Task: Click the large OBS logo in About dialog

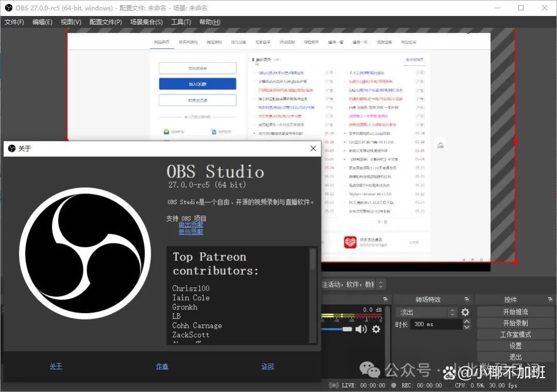Action: [x=85, y=253]
